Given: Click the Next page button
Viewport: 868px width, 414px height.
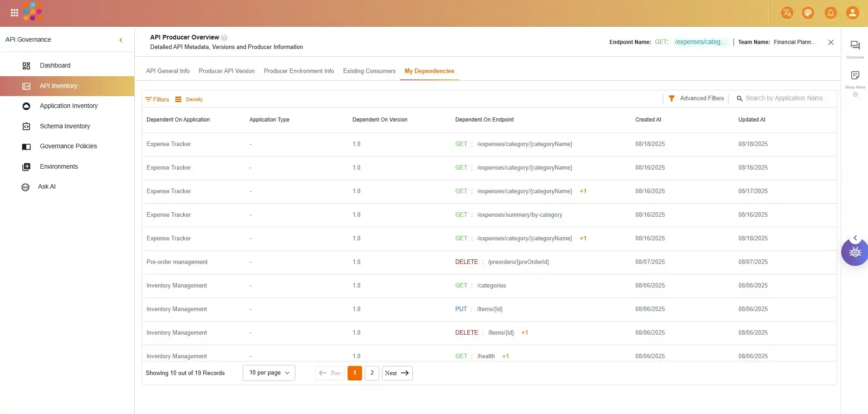Looking at the screenshot, I should (x=397, y=373).
